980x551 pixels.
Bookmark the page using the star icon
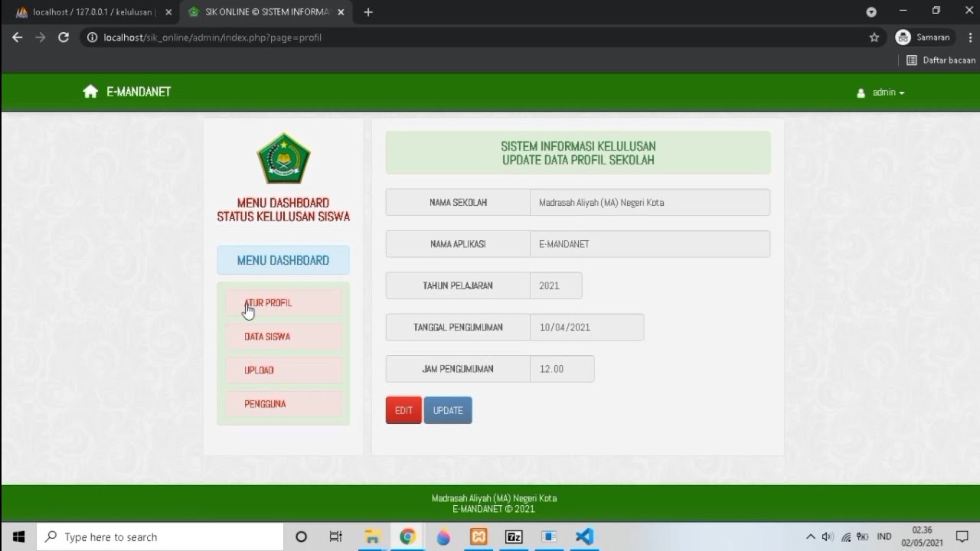tap(872, 36)
